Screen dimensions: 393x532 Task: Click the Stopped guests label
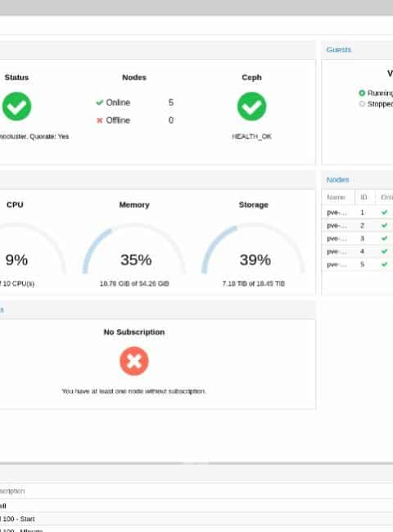click(380, 103)
